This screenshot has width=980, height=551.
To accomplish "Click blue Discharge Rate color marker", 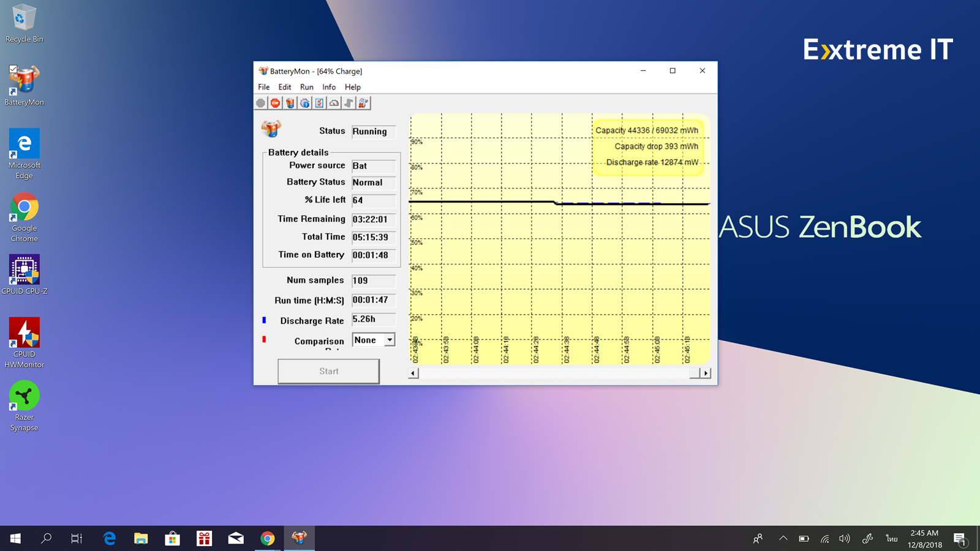I will pos(264,320).
